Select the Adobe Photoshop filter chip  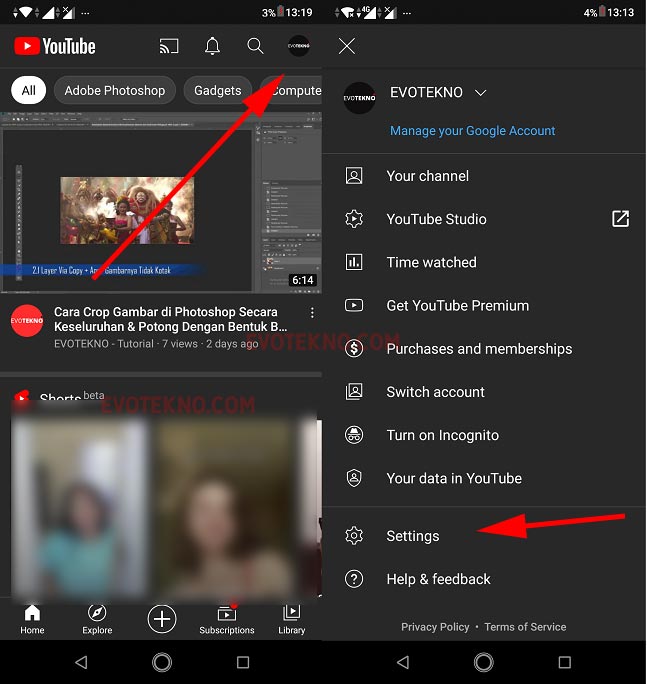point(115,90)
